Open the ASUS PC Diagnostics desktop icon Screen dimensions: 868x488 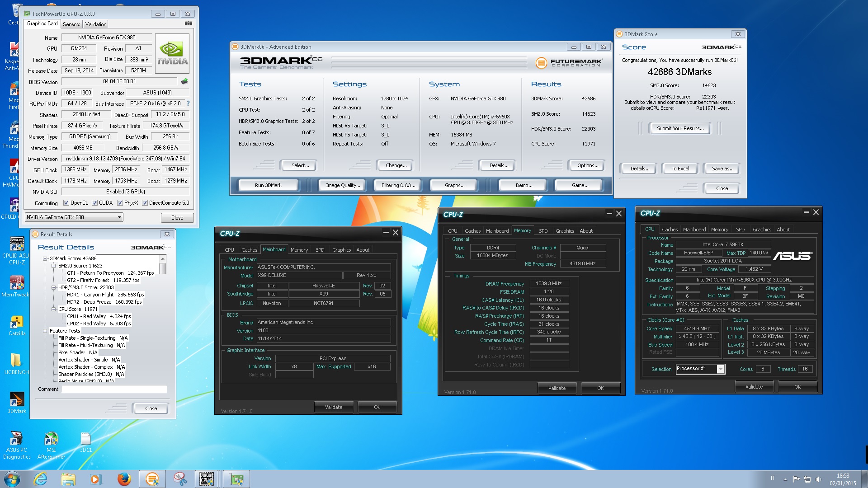(x=17, y=446)
